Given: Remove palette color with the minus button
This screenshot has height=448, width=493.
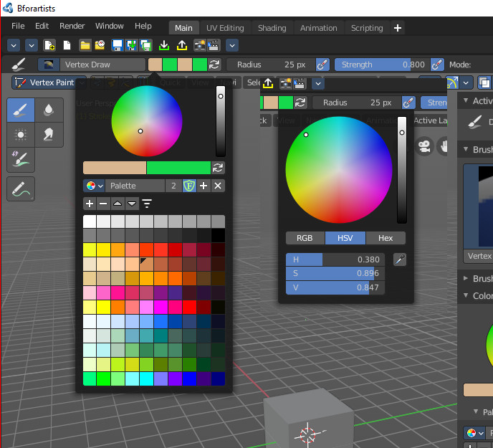Looking at the screenshot, I should (103, 204).
